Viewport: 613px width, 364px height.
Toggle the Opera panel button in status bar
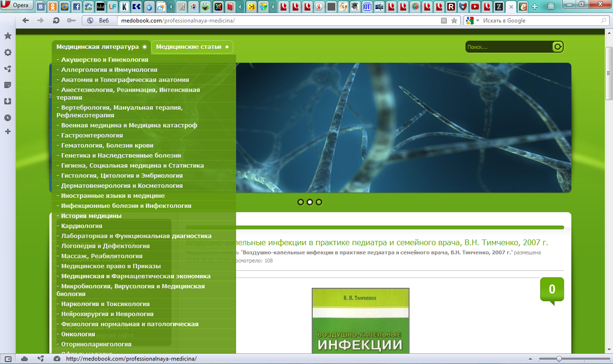pyautogui.click(x=8, y=359)
